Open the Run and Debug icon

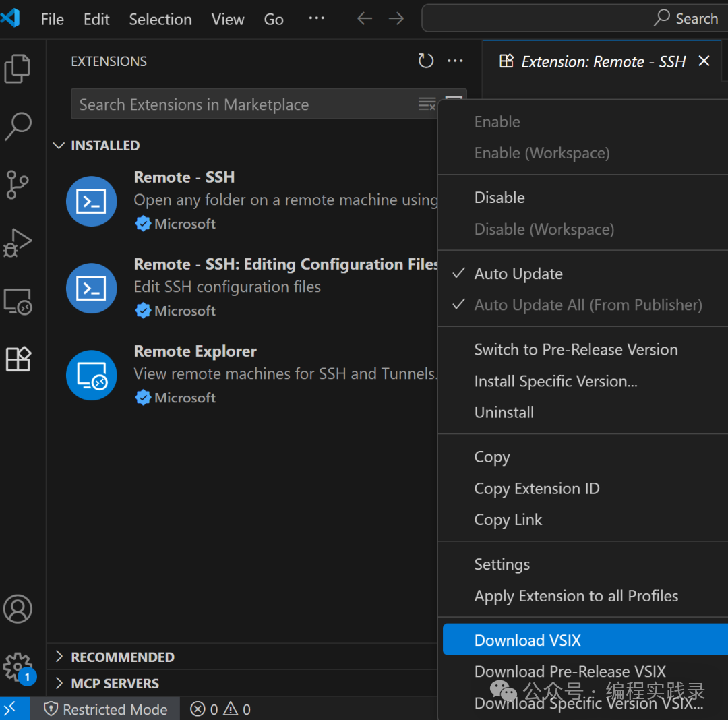pyautogui.click(x=18, y=243)
